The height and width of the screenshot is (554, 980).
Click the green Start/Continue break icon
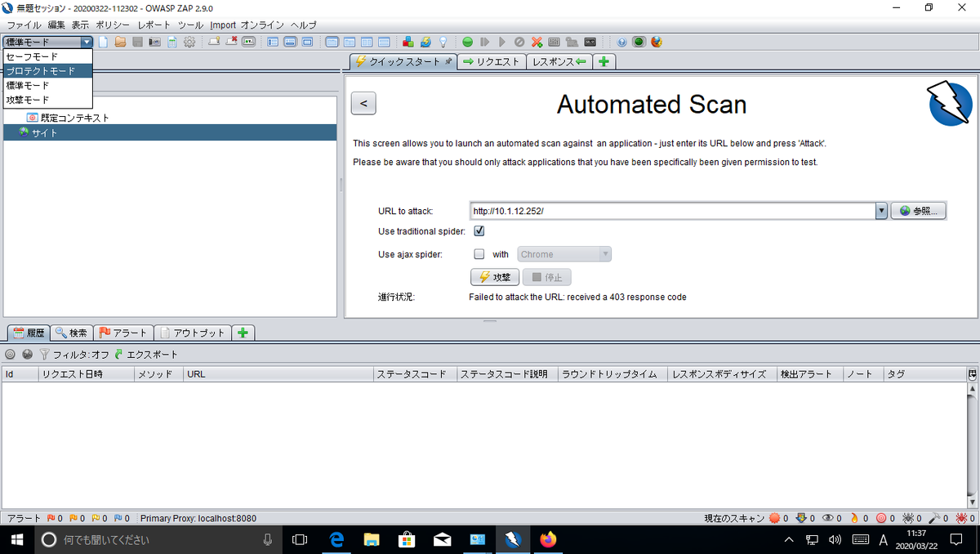pyautogui.click(x=467, y=42)
